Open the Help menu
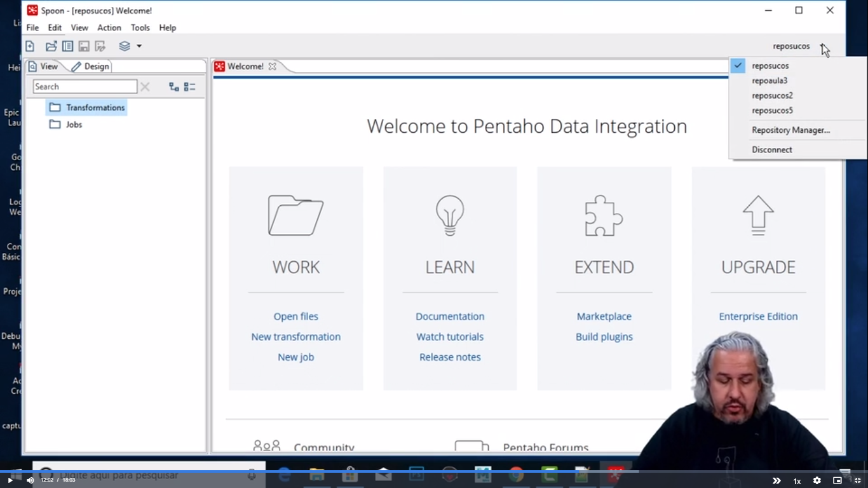 pos(168,28)
